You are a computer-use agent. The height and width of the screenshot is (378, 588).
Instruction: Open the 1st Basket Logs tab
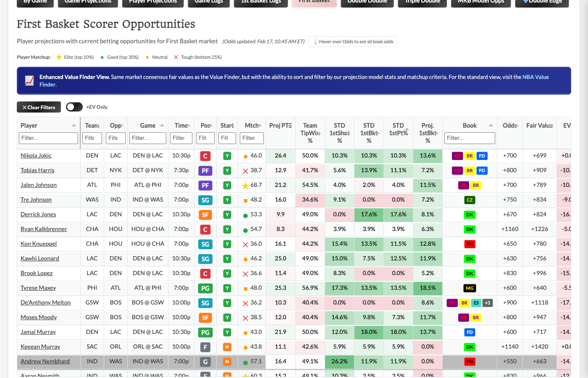[261, 2]
